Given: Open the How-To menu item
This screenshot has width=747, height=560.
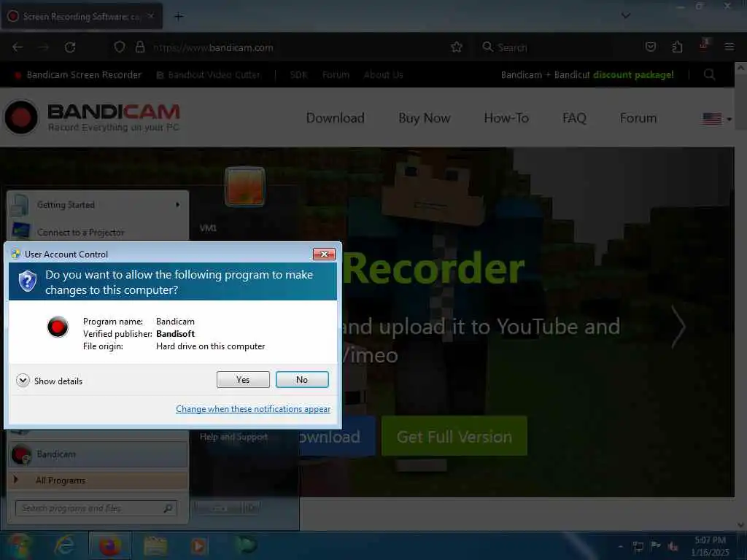Looking at the screenshot, I should point(506,118).
